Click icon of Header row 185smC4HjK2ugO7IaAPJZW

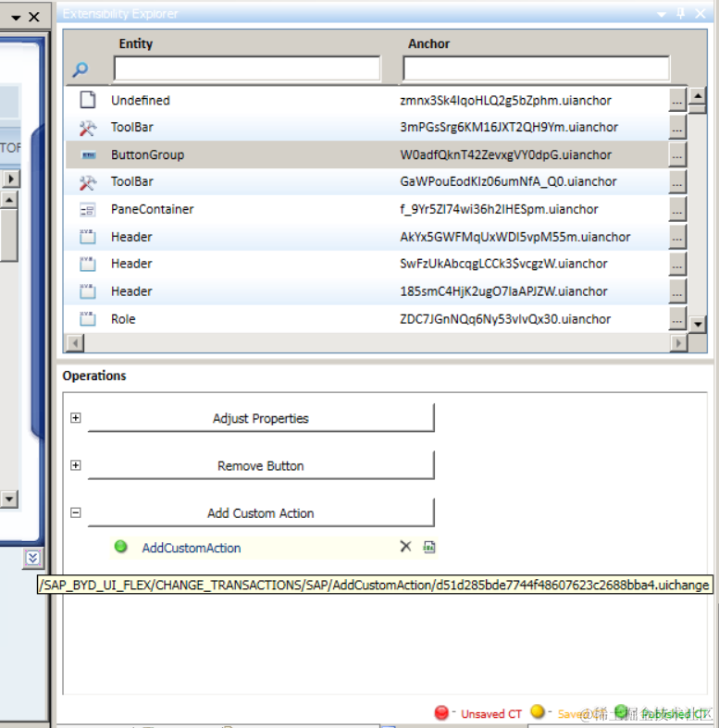(x=87, y=291)
